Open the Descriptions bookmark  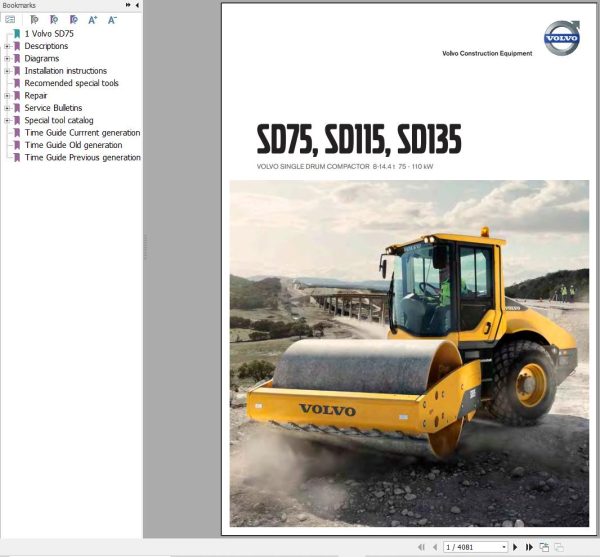point(46,46)
